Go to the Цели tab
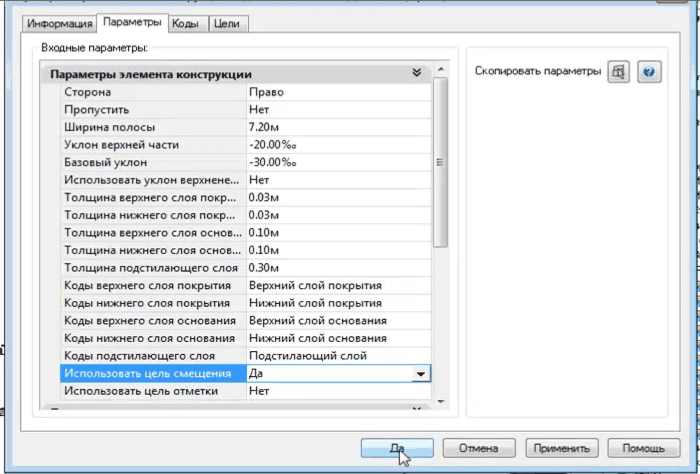Screen dimensions: 700x474 click(x=227, y=23)
